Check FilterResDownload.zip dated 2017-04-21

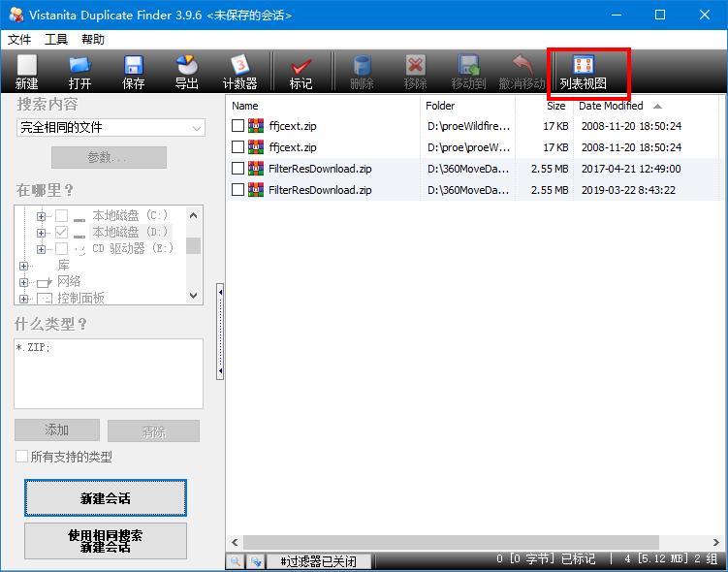(x=237, y=169)
